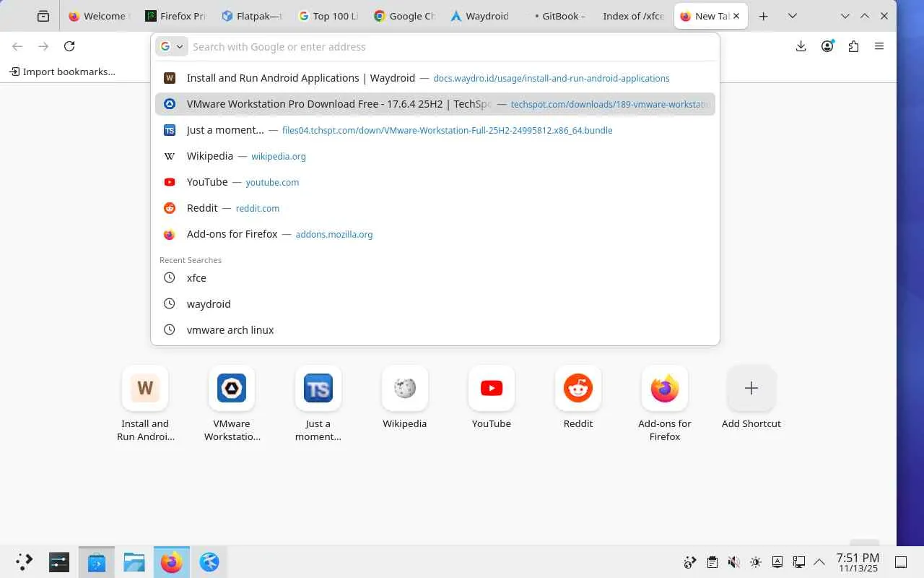Image resolution: width=924 pixels, height=578 pixels.
Task: Focus the search or enter address field
Action: click(452, 46)
